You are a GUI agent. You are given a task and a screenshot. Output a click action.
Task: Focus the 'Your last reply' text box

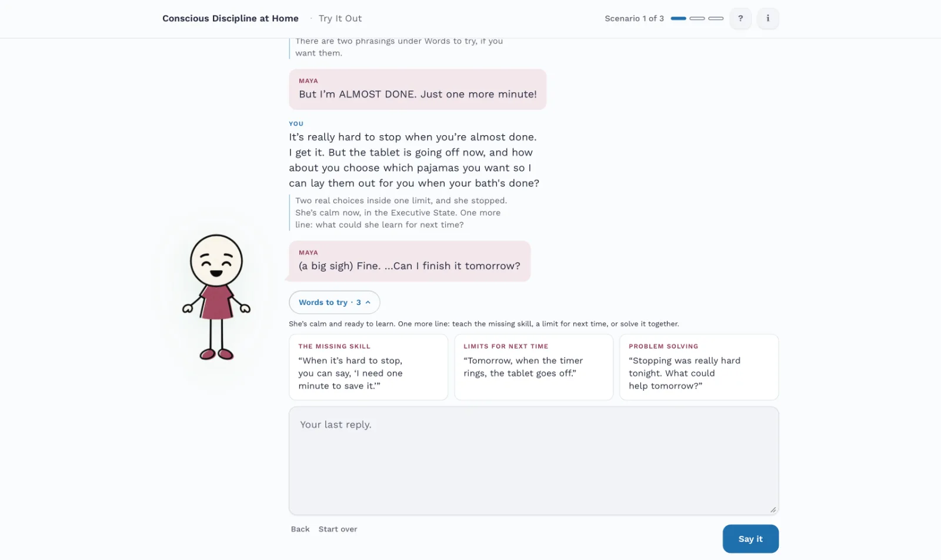point(533,461)
